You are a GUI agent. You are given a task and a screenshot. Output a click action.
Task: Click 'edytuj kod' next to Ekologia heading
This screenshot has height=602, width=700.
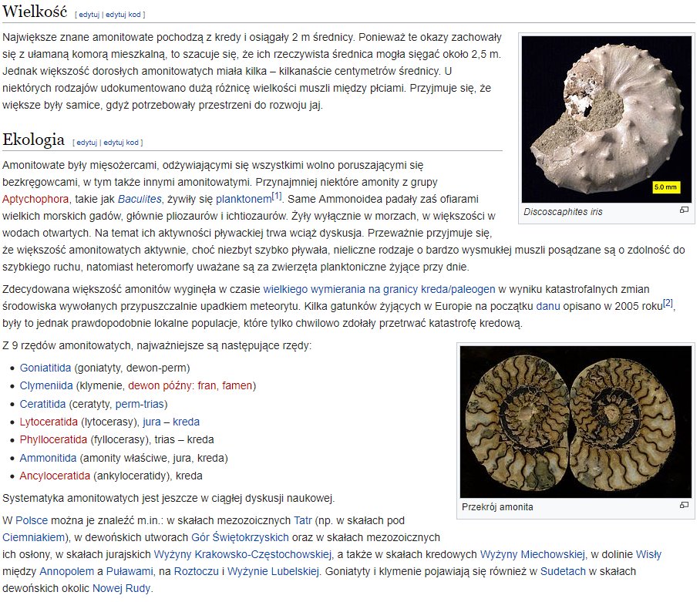click(121, 143)
